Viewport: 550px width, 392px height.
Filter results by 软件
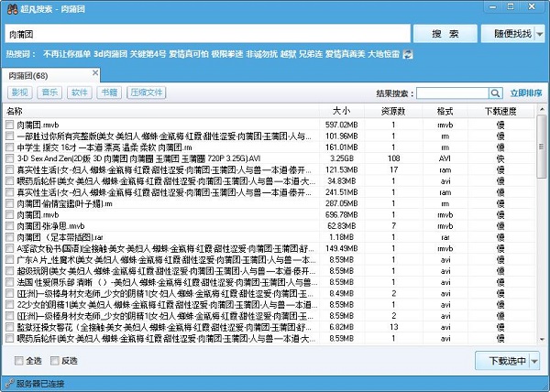click(80, 93)
